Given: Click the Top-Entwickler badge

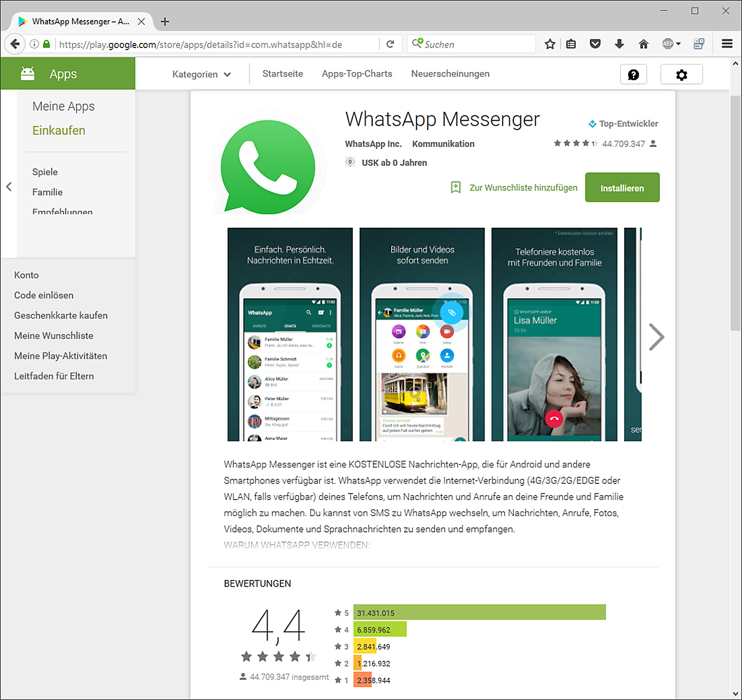Looking at the screenshot, I should point(623,124).
